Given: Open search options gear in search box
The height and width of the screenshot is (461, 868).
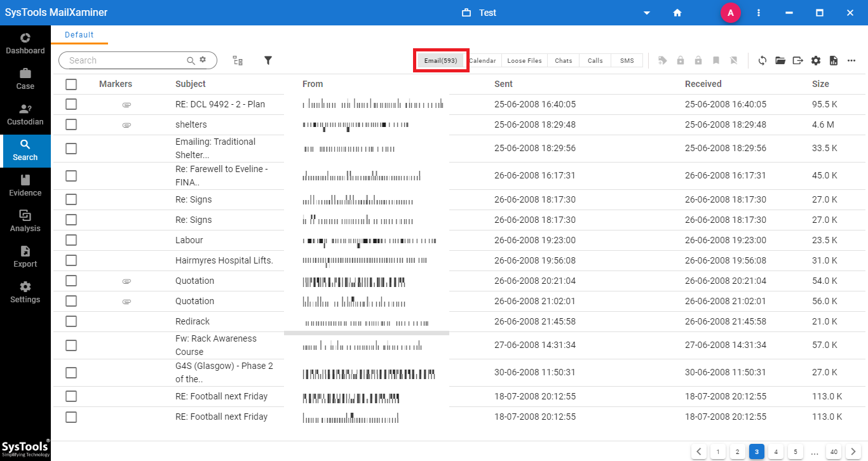Looking at the screenshot, I should pyautogui.click(x=203, y=60).
